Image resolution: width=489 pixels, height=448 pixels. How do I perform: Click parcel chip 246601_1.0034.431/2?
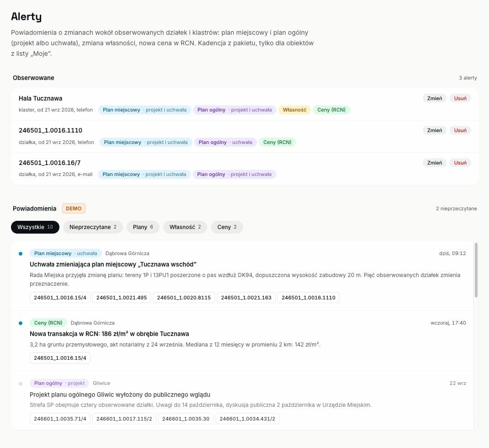coord(247,419)
